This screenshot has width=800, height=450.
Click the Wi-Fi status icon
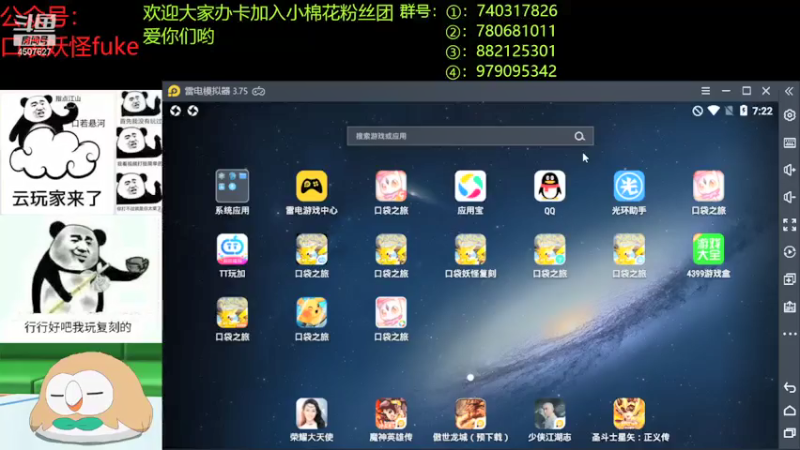coord(713,111)
